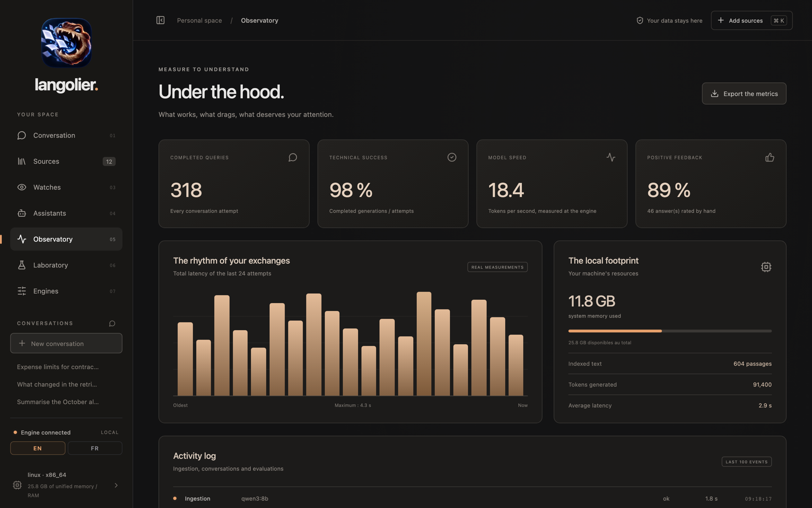Image resolution: width=812 pixels, height=508 pixels.
Task: Click the flask icon for Laboratory
Action: [x=22, y=265]
